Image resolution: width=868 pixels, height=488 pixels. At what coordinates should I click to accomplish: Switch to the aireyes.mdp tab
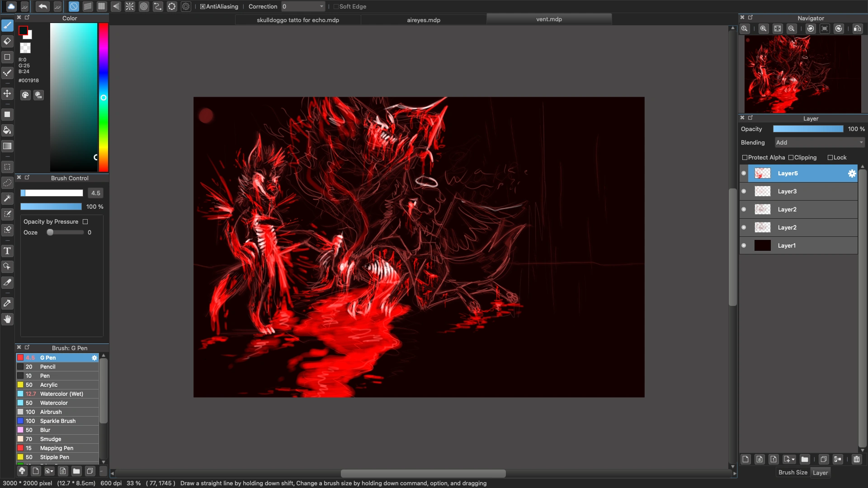[x=423, y=20]
